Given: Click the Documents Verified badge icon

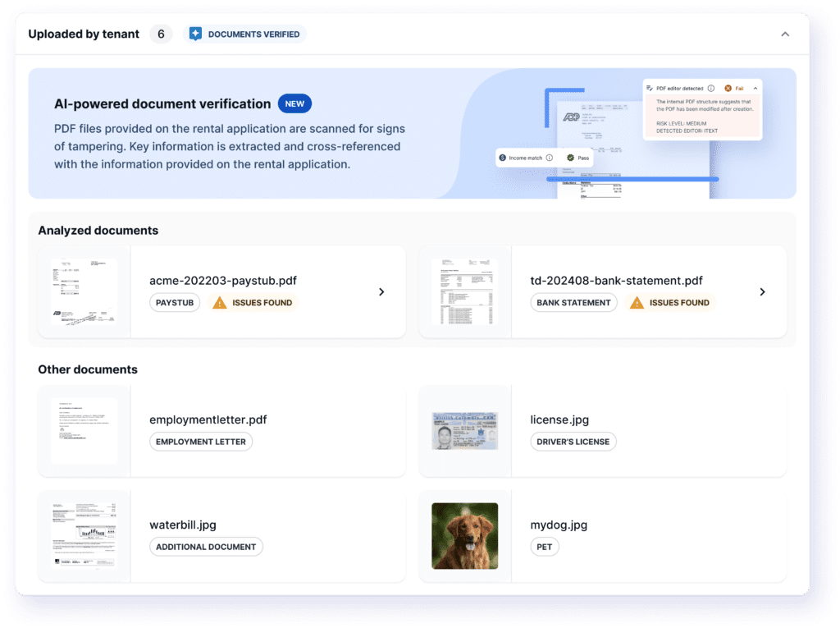Looking at the screenshot, I should (x=195, y=34).
